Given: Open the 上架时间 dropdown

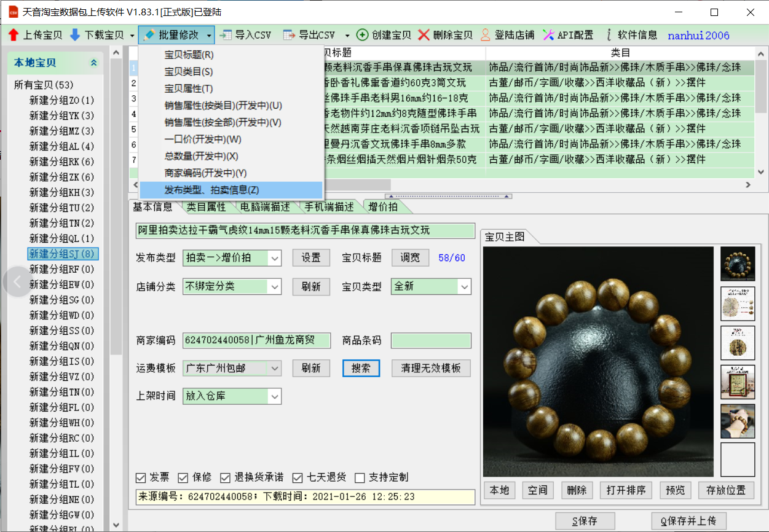Looking at the screenshot, I should point(275,396).
